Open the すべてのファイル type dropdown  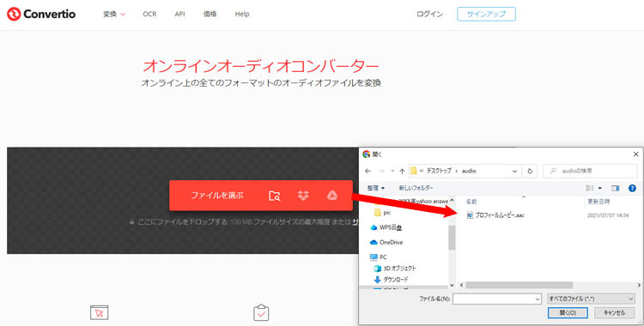pyautogui.click(x=592, y=299)
